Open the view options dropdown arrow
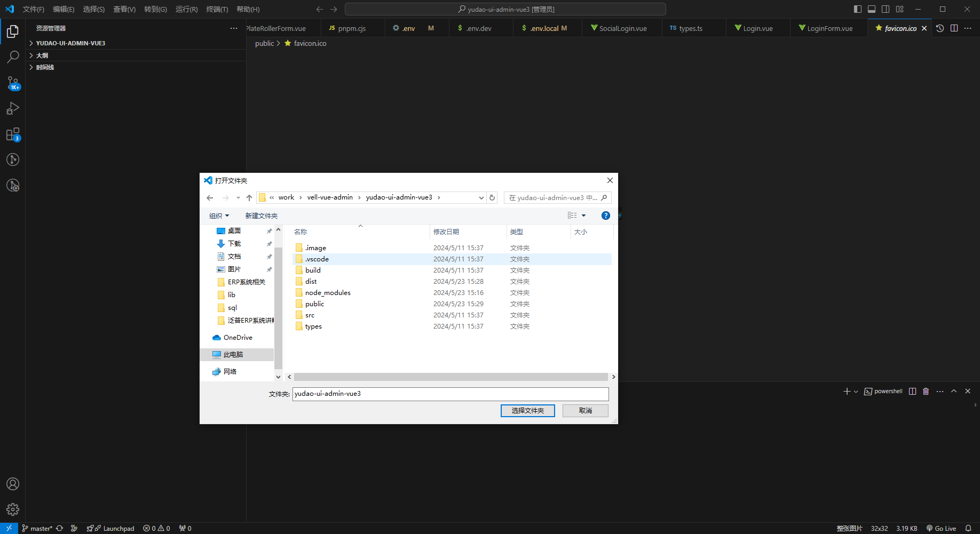 (x=583, y=216)
